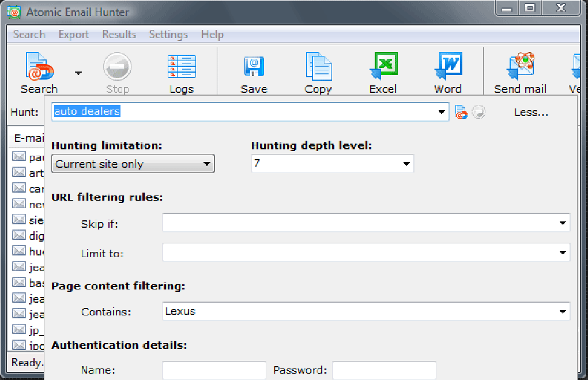Launch the Send mail tool
Image resolution: width=588 pixels, height=380 pixels.
[x=520, y=73]
